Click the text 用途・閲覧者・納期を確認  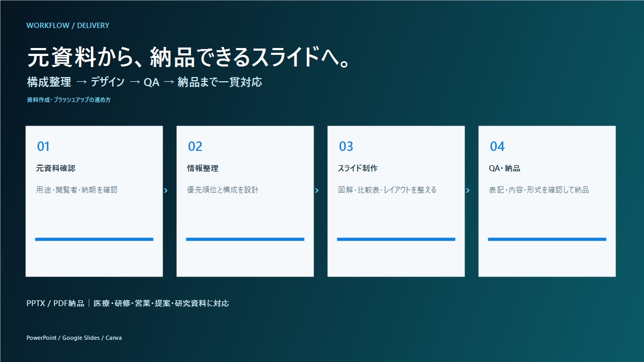point(77,189)
